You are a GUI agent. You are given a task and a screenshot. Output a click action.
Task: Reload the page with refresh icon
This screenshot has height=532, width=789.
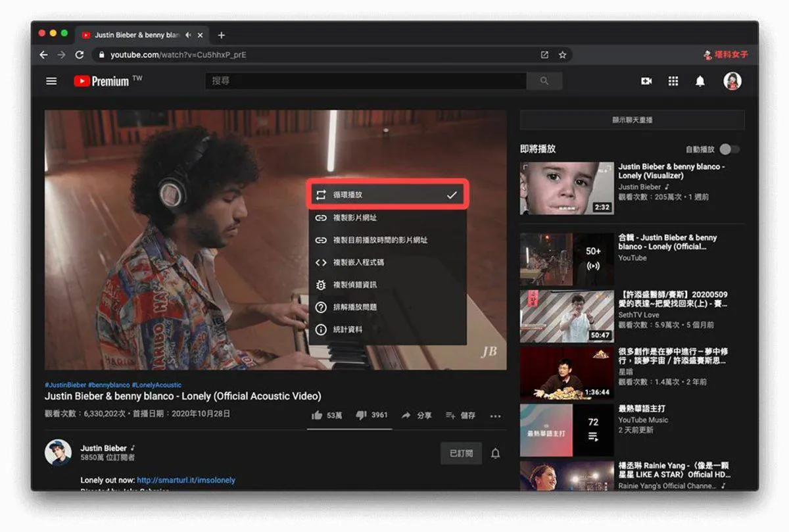[80, 55]
